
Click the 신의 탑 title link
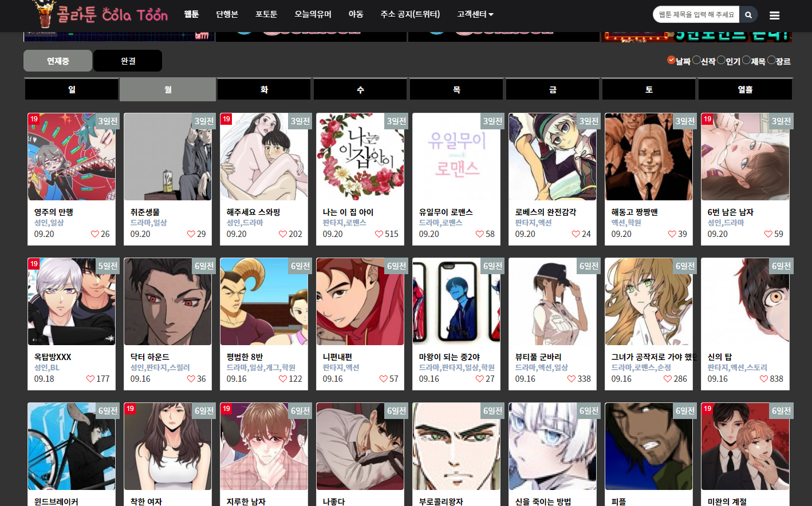coord(719,357)
